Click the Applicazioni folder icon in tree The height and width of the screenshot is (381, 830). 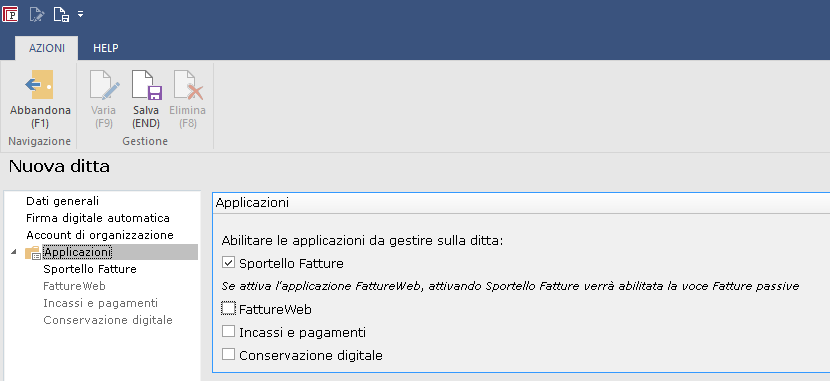coord(33,252)
